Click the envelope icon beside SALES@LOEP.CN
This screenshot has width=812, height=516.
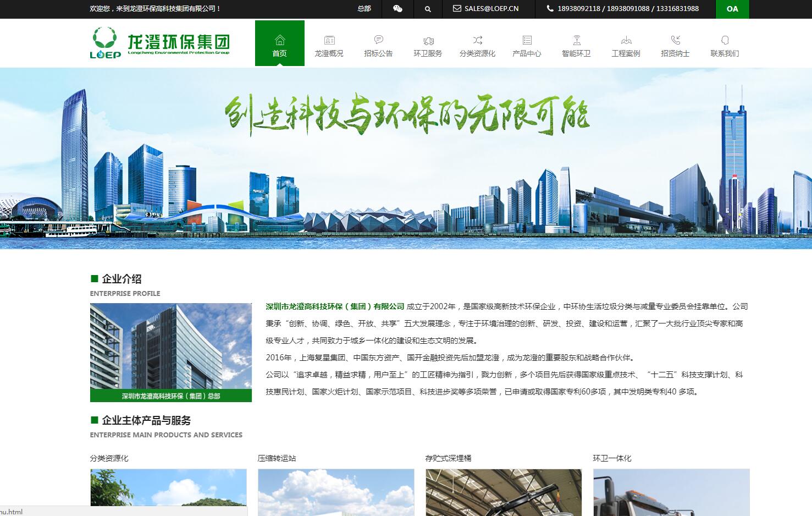pyautogui.click(x=456, y=8)
